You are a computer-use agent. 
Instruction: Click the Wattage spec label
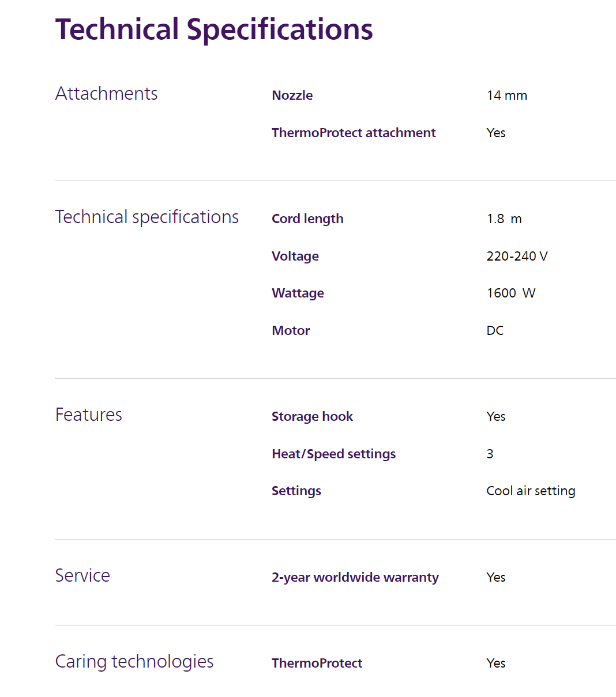pos(298,293)
